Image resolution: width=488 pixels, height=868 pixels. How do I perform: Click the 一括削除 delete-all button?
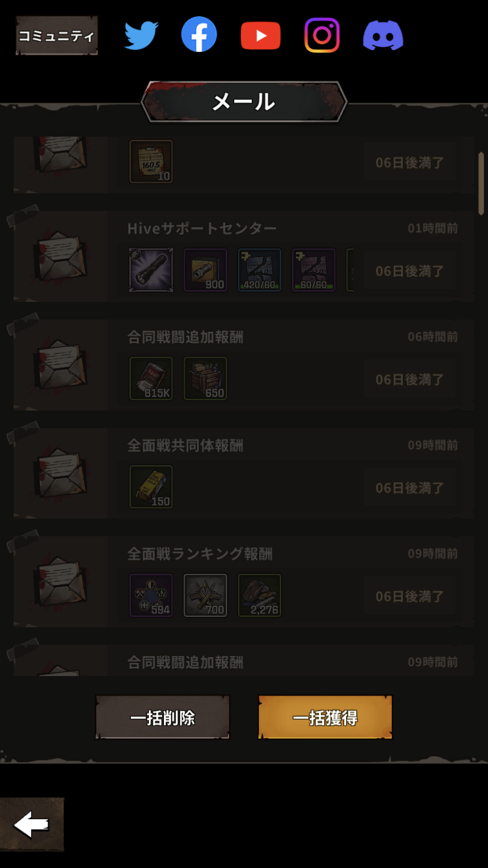pyautogui.click(x=163, y=718)
